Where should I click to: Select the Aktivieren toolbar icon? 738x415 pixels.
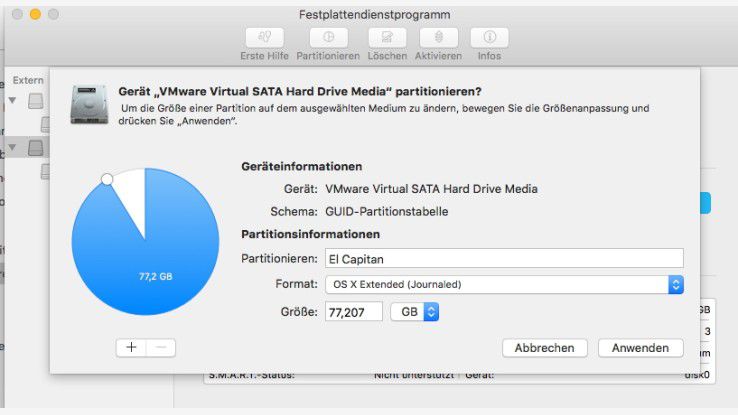tap(438, 38)
